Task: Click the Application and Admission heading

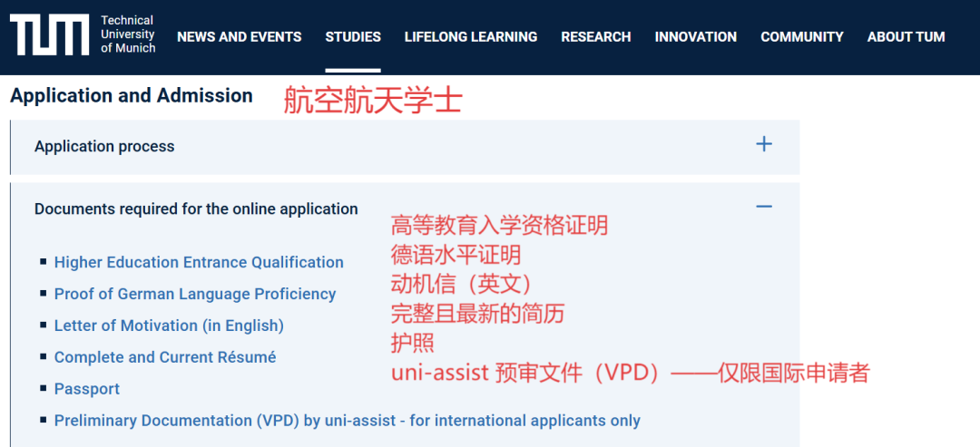Action: pos(132,95)
